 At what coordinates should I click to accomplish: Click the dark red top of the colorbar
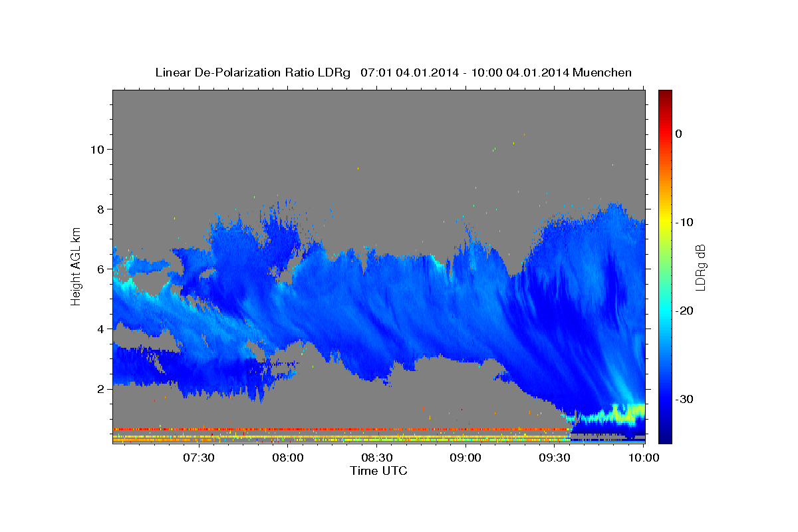pyautogui.click(x=665, y=96)
